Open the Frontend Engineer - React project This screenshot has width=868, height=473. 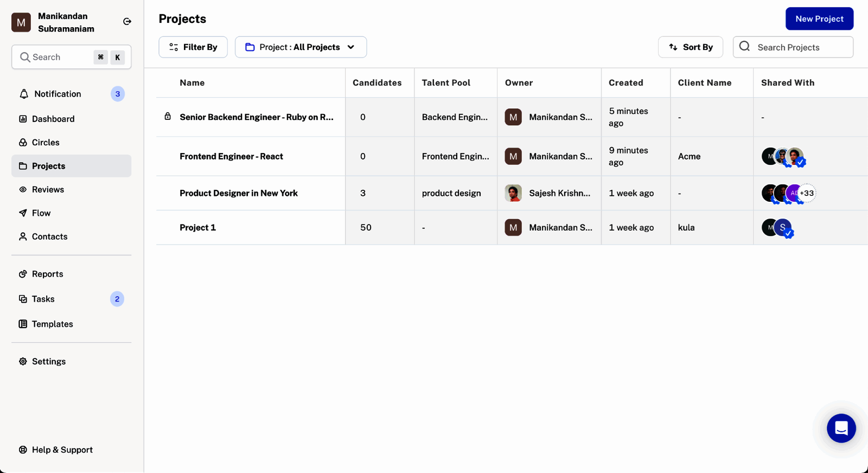[x=231, y=156]
